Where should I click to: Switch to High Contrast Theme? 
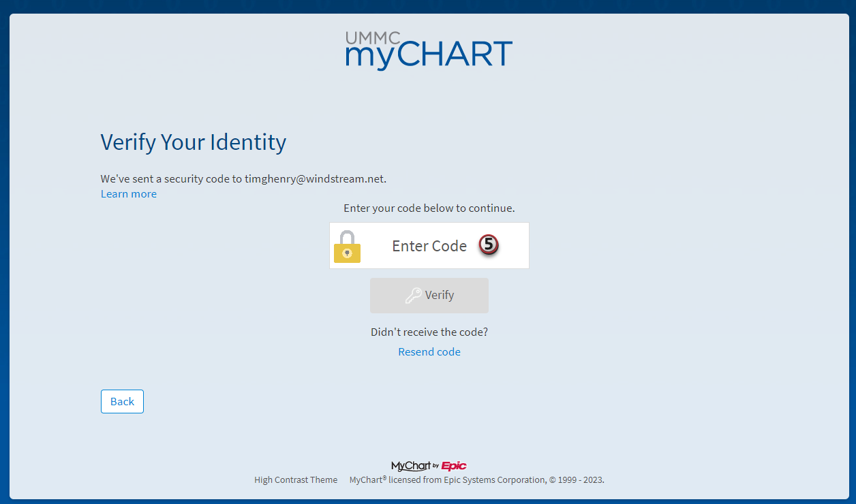pos(296,480)
